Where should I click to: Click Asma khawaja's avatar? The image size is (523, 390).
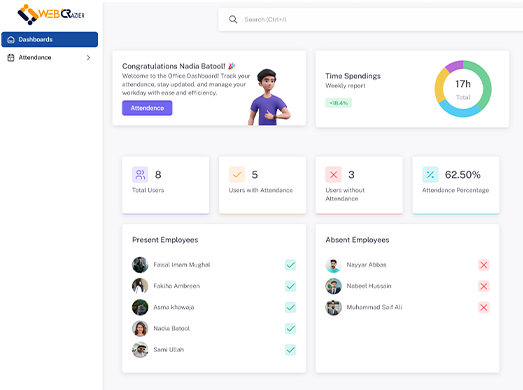pyautogui.click(x=140, y=307)
